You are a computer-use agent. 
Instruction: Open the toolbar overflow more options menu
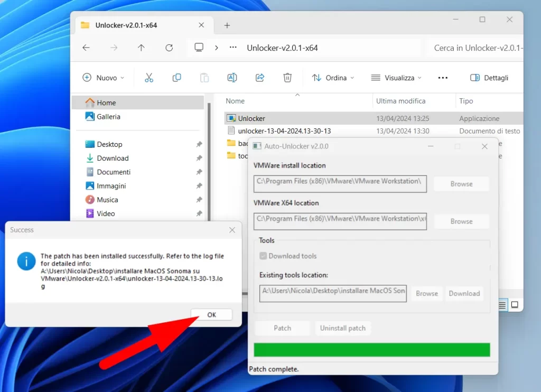(x=443, y=78)
